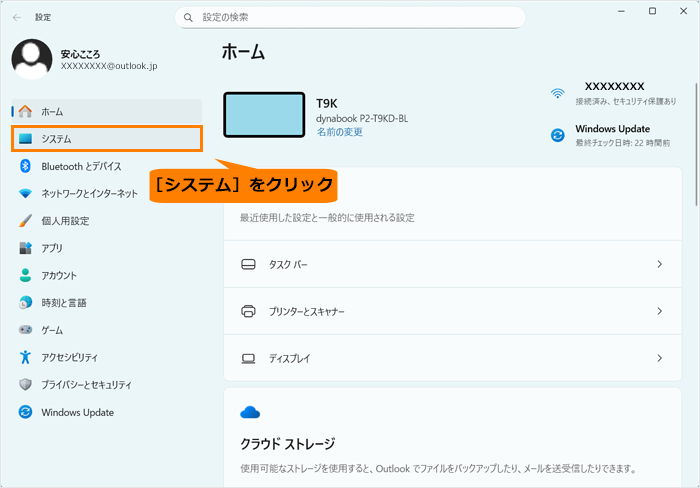
Task: Click the back arrow in title bar
Action: (x=17, y=17)
